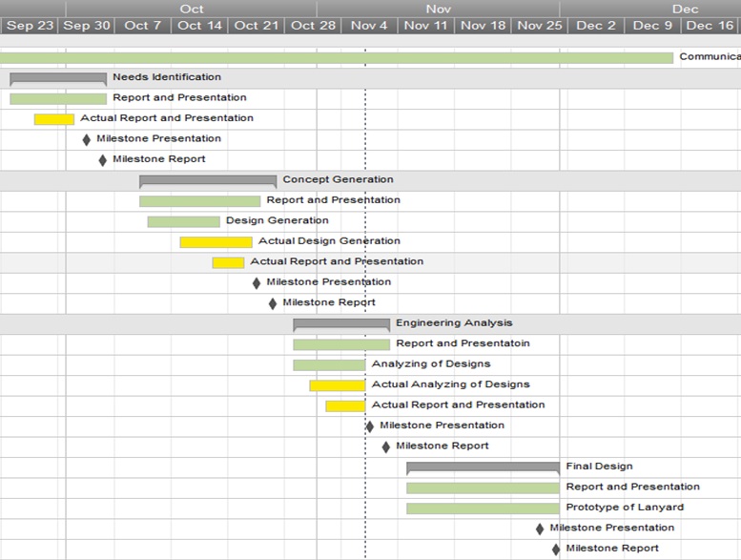
Task: Click the Needs Identification milestone presentation diamond
Action: pyautogui.click(x=87, y=139)
